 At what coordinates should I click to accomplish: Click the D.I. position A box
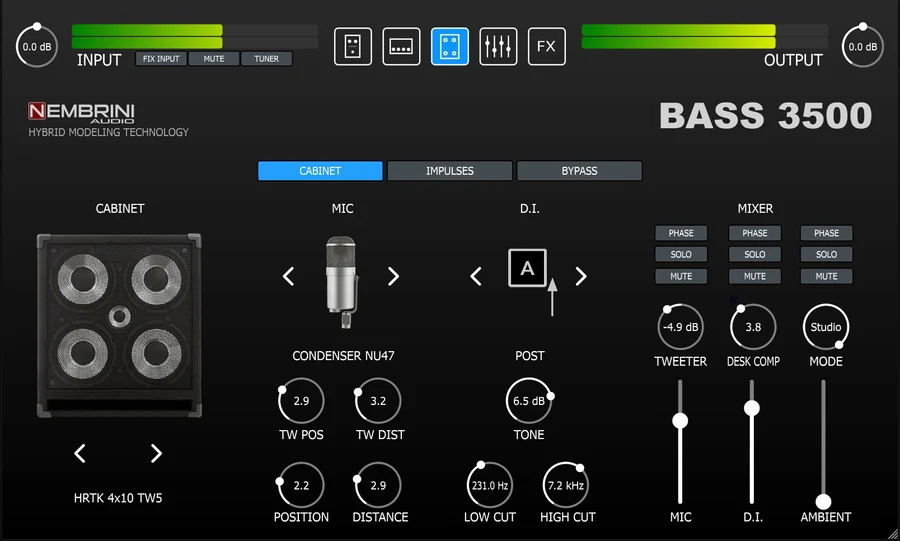click(527, 268)
